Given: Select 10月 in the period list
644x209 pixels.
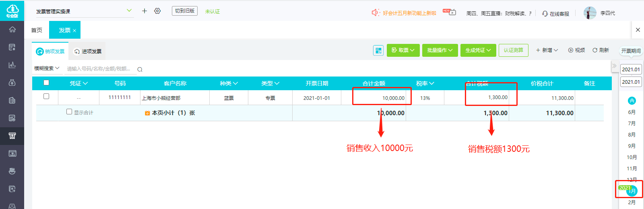Looking at the screenshot, I should 632,157.
